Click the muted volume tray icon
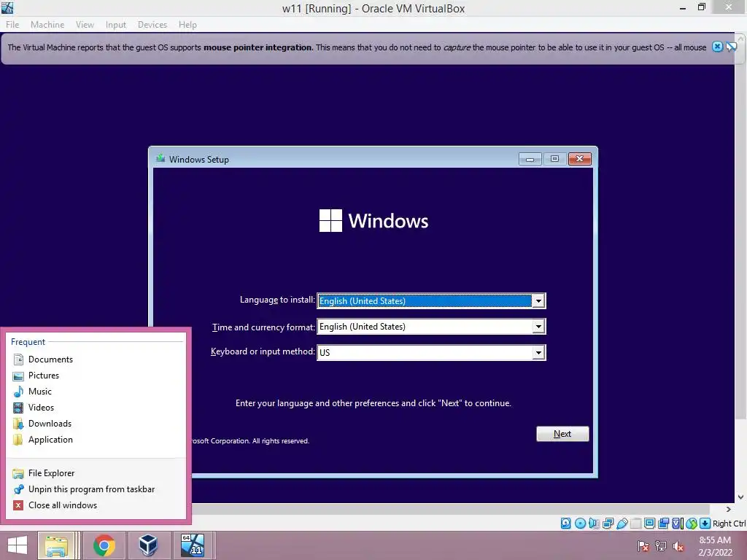 [x=678, y=545]
